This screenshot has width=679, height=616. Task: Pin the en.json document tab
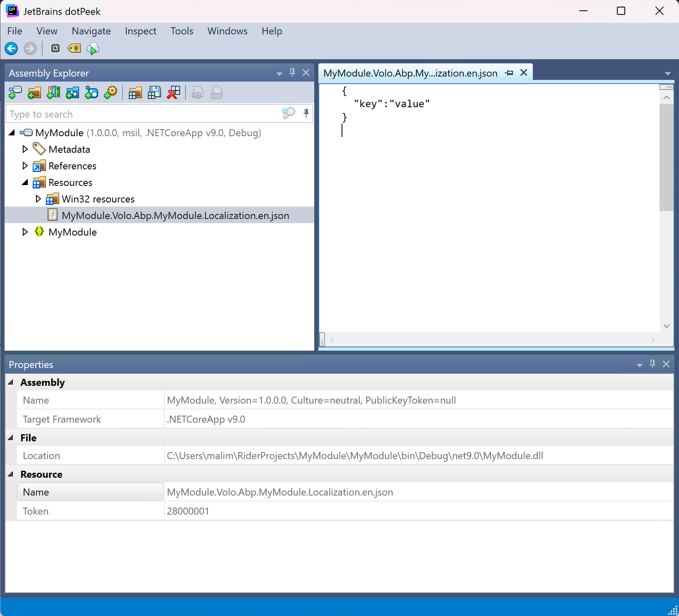pyautogui.click(x=509, y=73)
